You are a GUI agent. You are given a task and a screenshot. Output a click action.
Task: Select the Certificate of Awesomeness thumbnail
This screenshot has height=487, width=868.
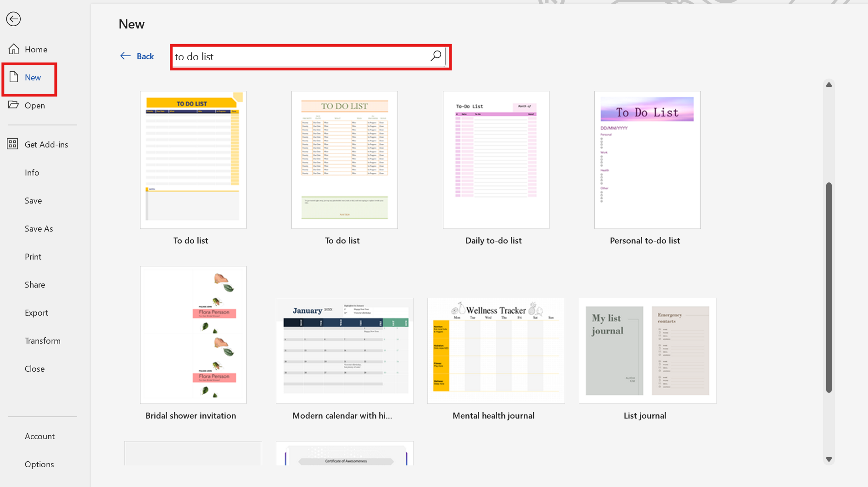(344, 453)
